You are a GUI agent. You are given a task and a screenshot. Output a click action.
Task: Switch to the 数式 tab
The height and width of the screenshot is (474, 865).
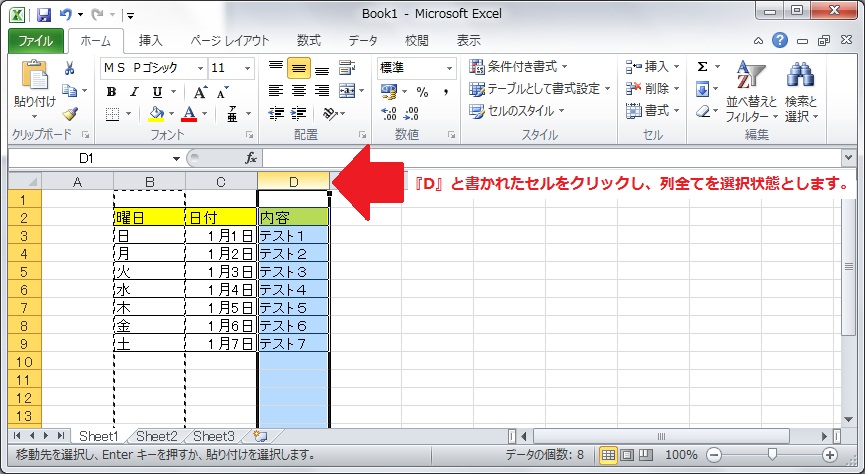point(309,41)
